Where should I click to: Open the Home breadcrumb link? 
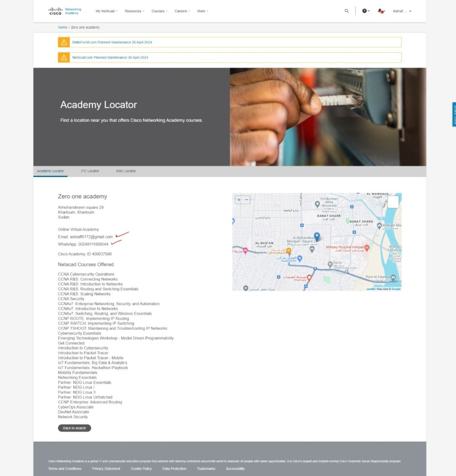point(62,27)
